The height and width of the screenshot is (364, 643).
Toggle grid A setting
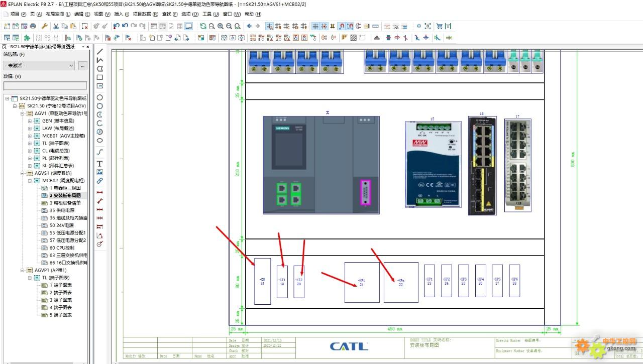[x=270, y=26]
